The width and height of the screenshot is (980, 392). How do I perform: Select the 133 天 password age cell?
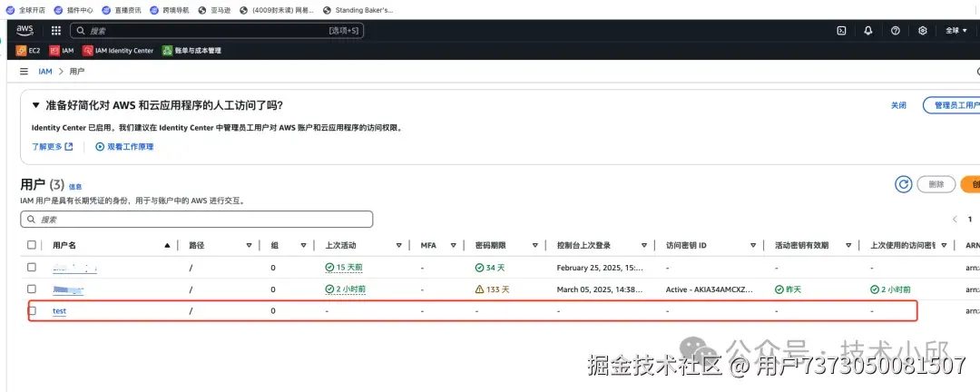[x=492, y=289]
